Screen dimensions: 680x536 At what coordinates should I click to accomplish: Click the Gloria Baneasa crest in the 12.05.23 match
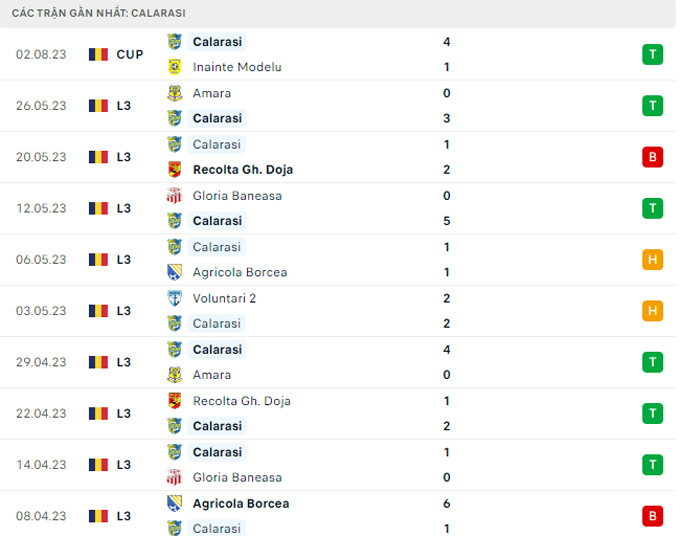click(174, 196)
